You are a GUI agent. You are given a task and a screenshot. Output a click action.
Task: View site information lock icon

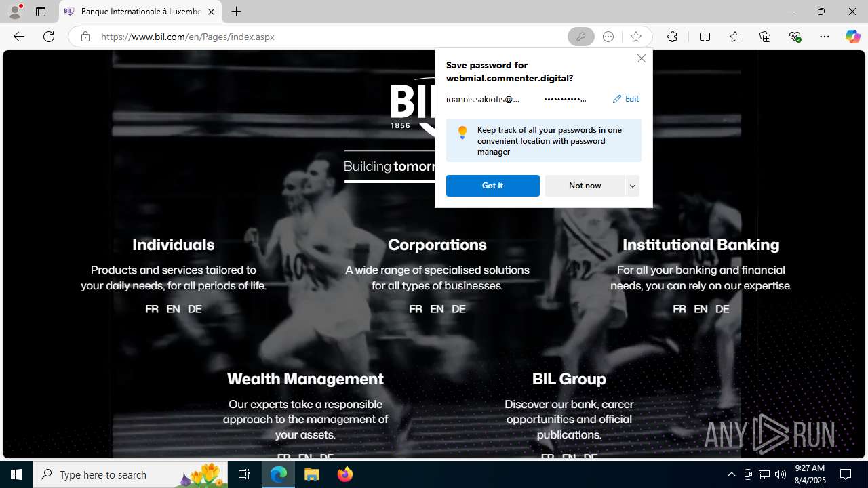click(85, 37)
